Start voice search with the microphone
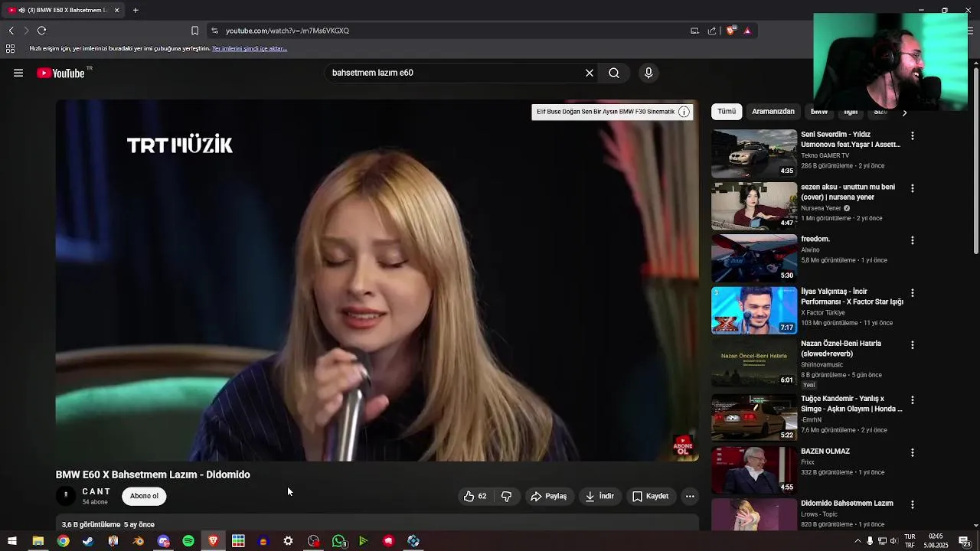Screen dimensions: 980x551 pos(648,73)
